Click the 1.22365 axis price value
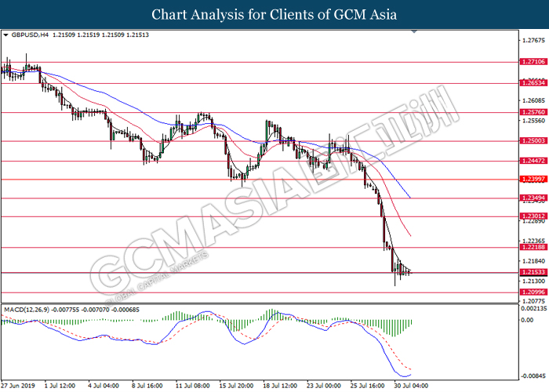This screenshot has height=392, width=549. pos(533,241)
